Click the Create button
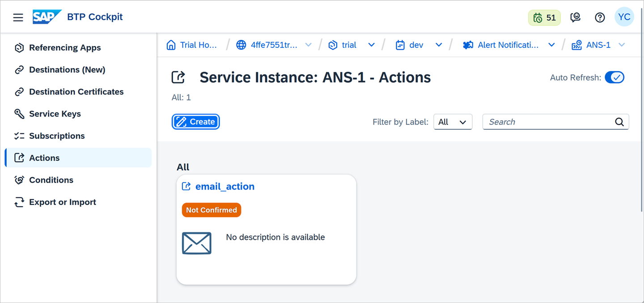The image size is (644, 303). 195,122
